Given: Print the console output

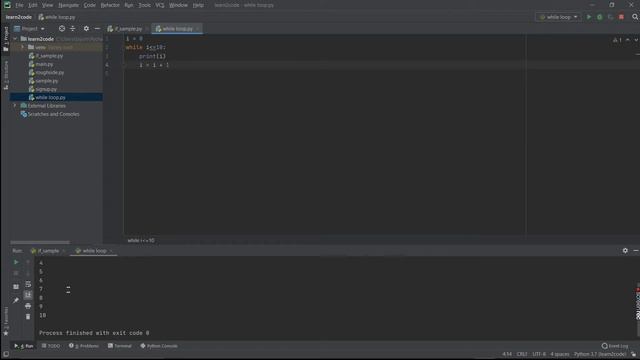Looking at the screenshot, I should [28, 306].
